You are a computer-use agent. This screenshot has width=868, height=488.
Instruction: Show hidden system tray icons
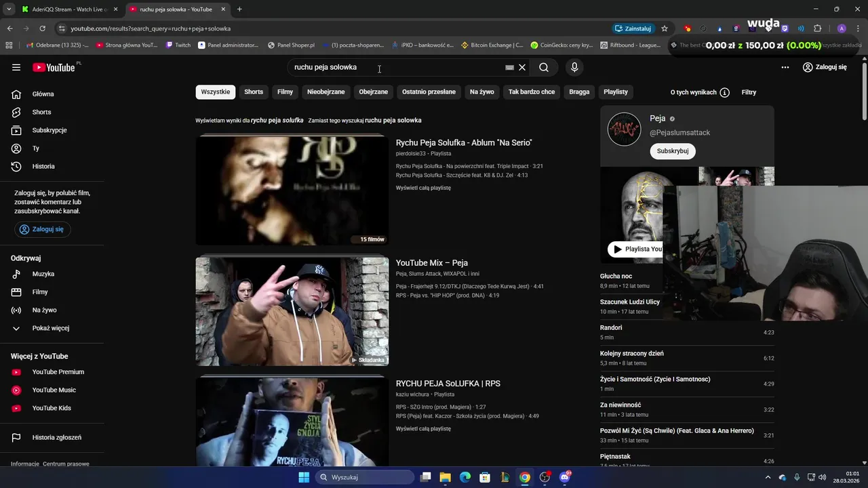769,477
